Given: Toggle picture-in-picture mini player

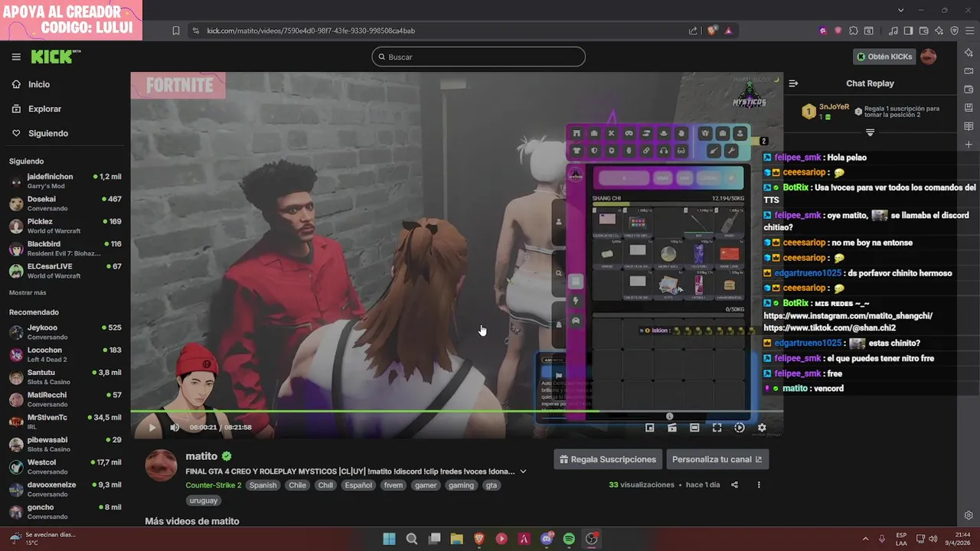Looking at the screenshot, I should pos(649,428).
